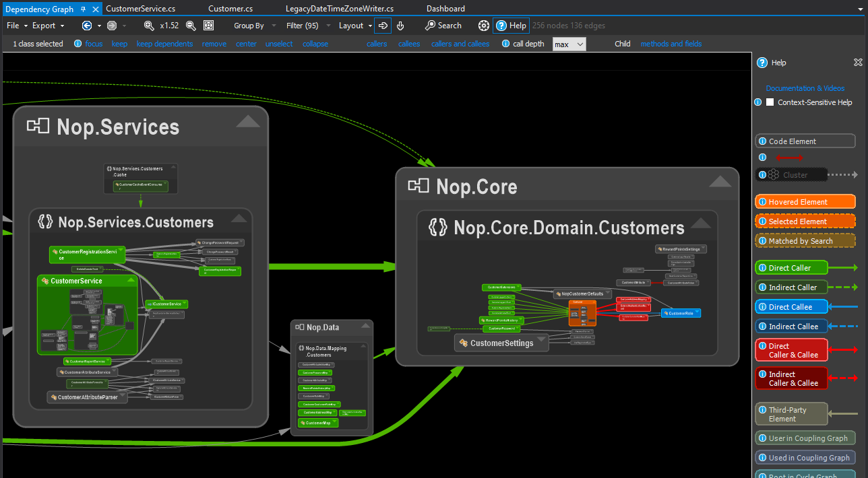
Task: Switch to the Dashboard tab
Action: (445, 8)
